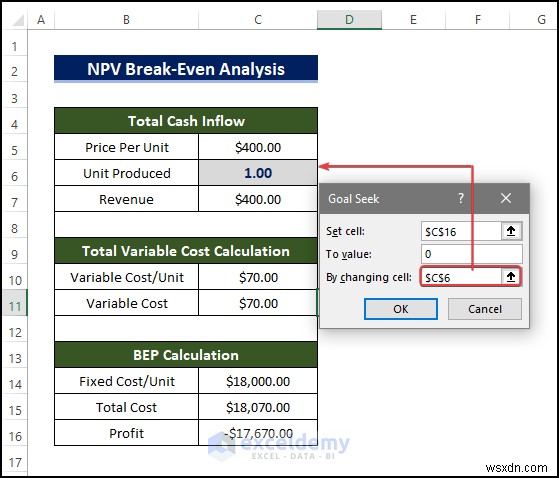
Task: Select column F header
Action: [x=477, y=20]
